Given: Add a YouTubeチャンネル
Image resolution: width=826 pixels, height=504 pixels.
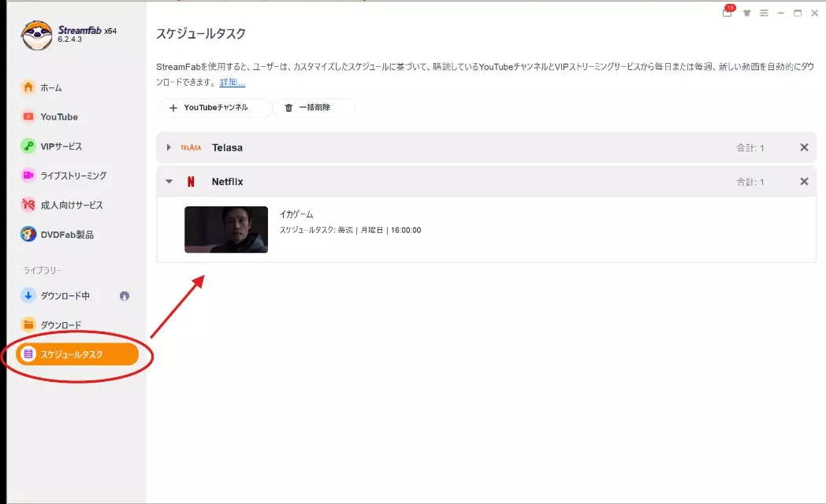Looking at the screenshot, I should tap(214, 107).
